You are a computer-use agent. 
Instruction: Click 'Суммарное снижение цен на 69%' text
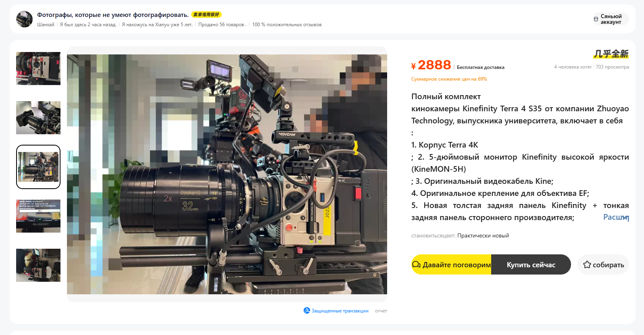tap(449, 79)
